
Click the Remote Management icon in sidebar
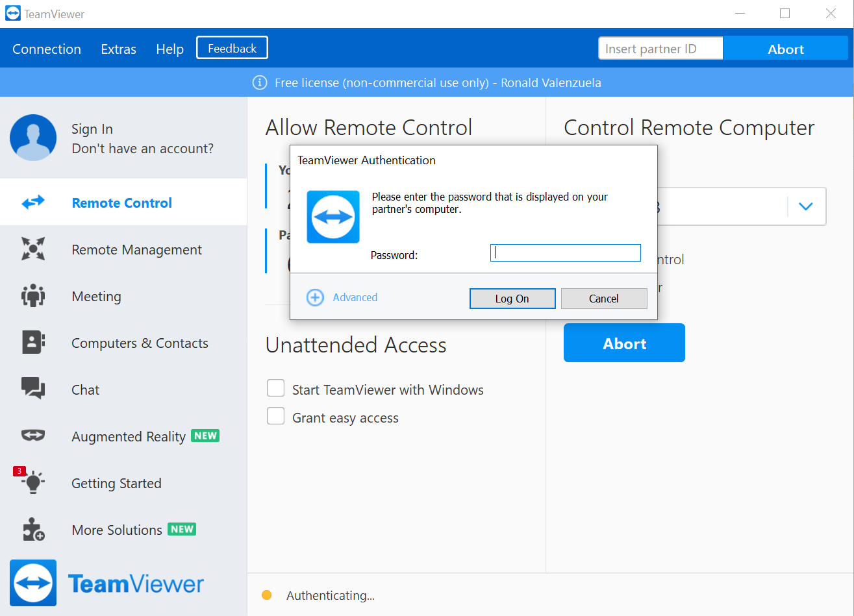click(x=33, y=249)
